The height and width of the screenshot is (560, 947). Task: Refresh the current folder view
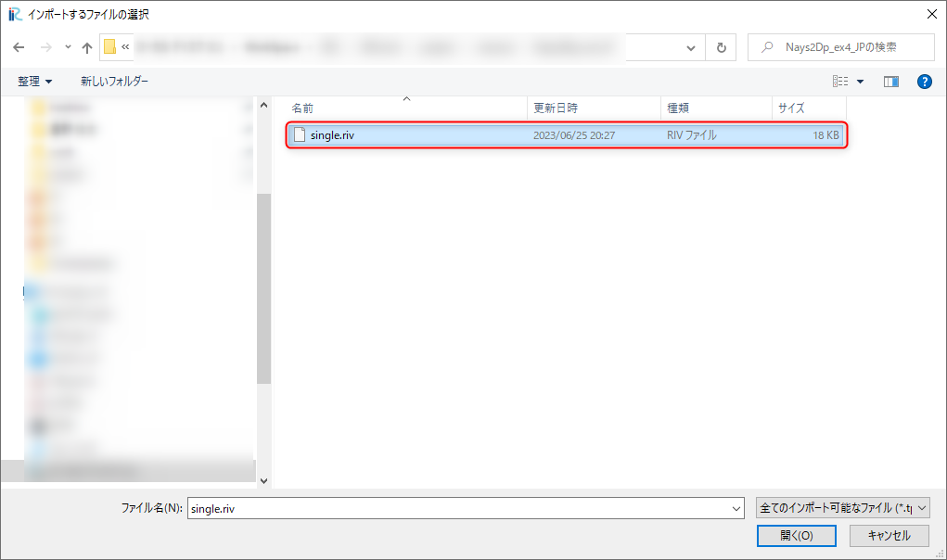pos(721,47)
